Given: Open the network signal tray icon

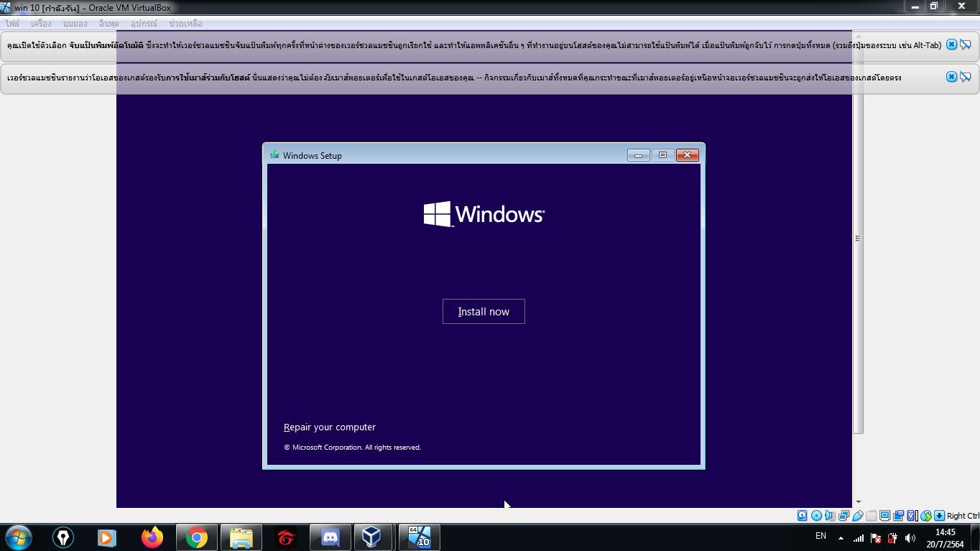Looking at the screenshot, I should coord(859,538).
